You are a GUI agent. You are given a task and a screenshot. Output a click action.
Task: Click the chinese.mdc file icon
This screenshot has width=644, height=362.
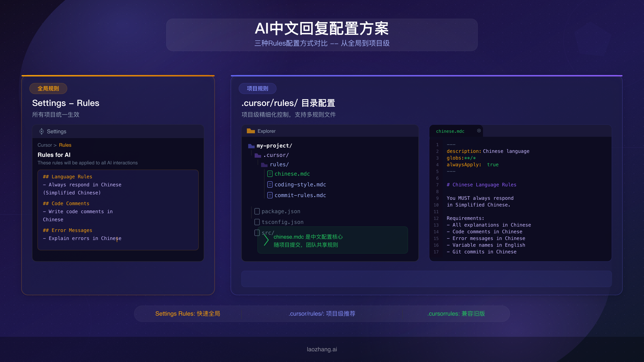(x=270, y=174)
